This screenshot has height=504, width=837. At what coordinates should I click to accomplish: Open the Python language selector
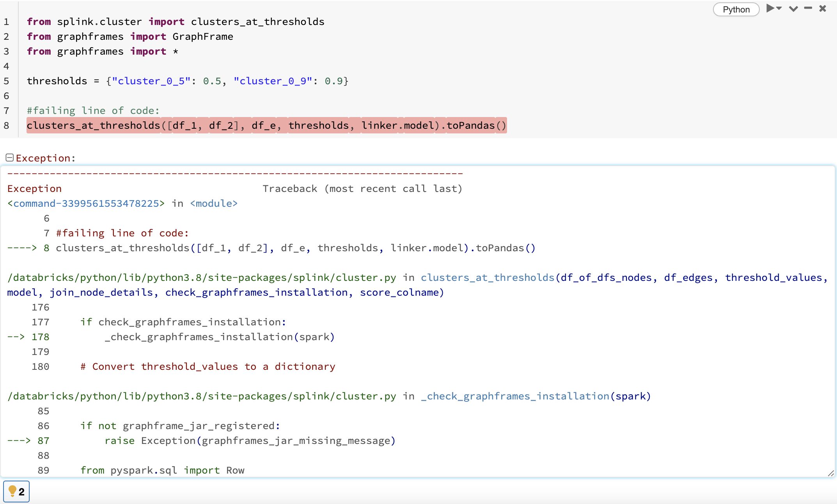[736, 9]
